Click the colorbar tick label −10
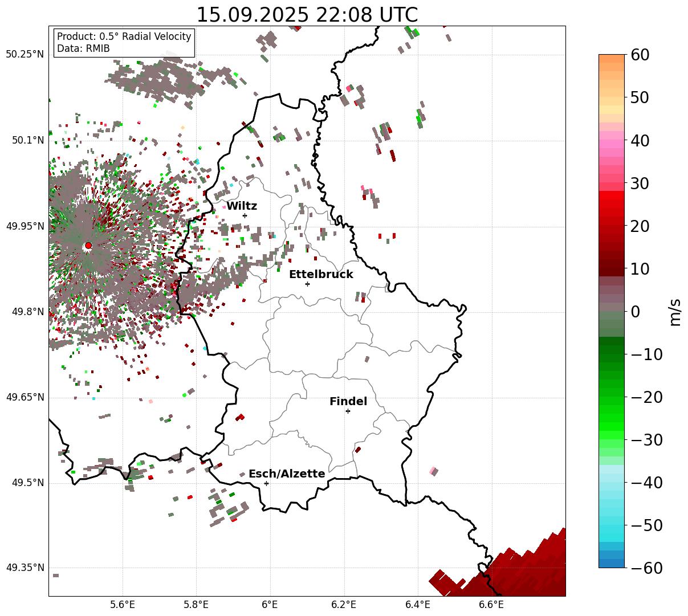 646,354
